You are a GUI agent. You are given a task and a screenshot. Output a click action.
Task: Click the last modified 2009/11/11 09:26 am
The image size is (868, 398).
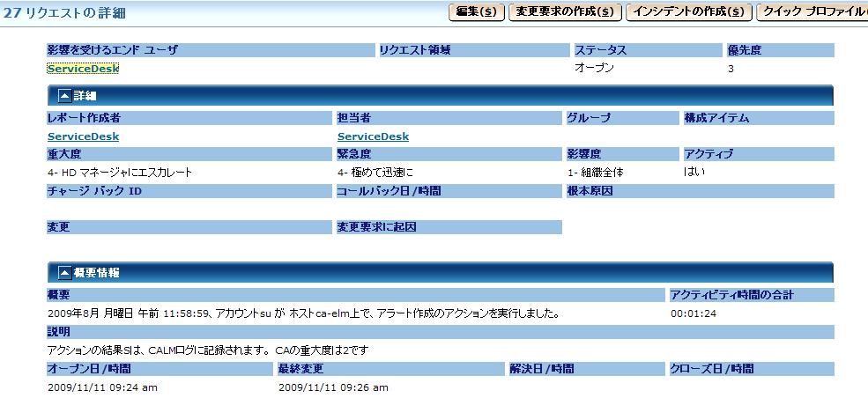point(333,387)
